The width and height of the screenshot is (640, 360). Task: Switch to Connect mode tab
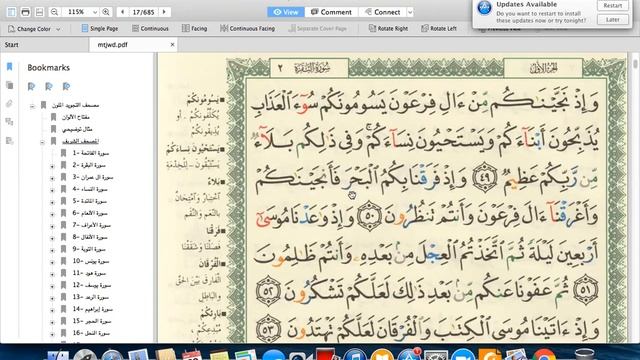382,12
